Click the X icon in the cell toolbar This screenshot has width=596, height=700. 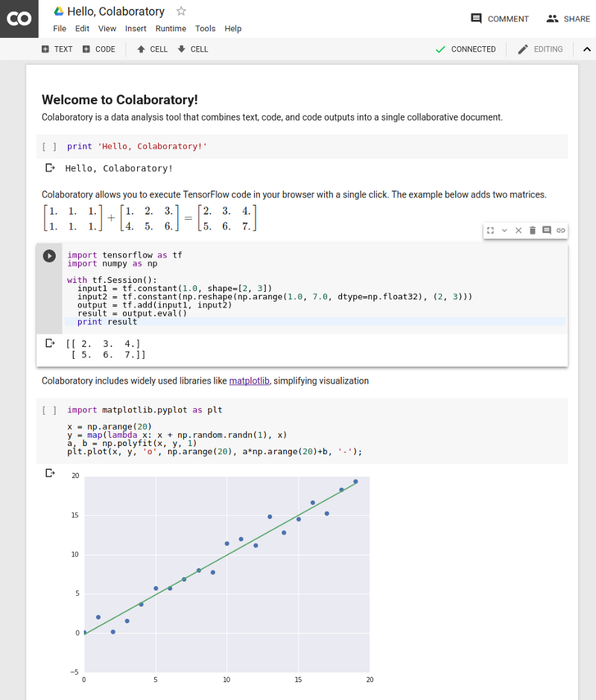point(519,230)
